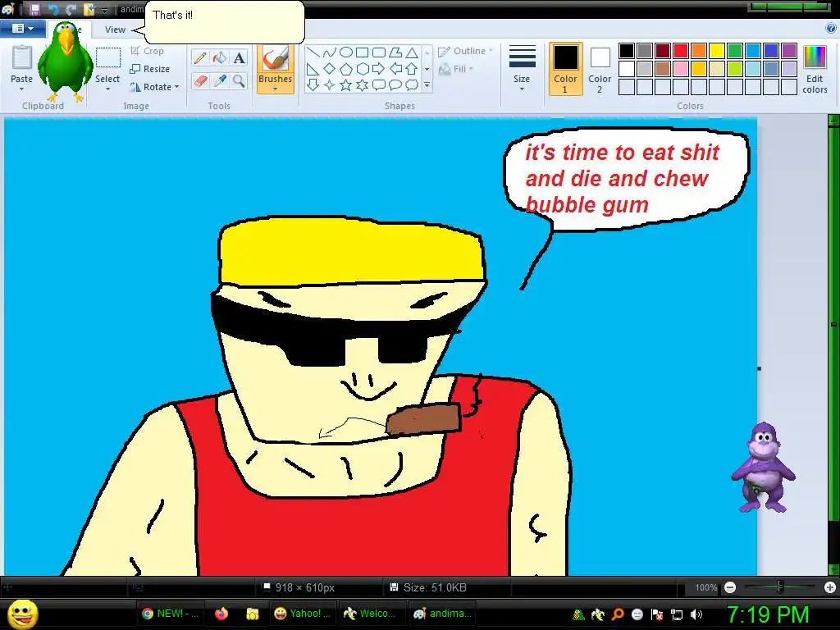Open the shape Outline dropdown
The image size is (840, 630).
pos(466,51)
